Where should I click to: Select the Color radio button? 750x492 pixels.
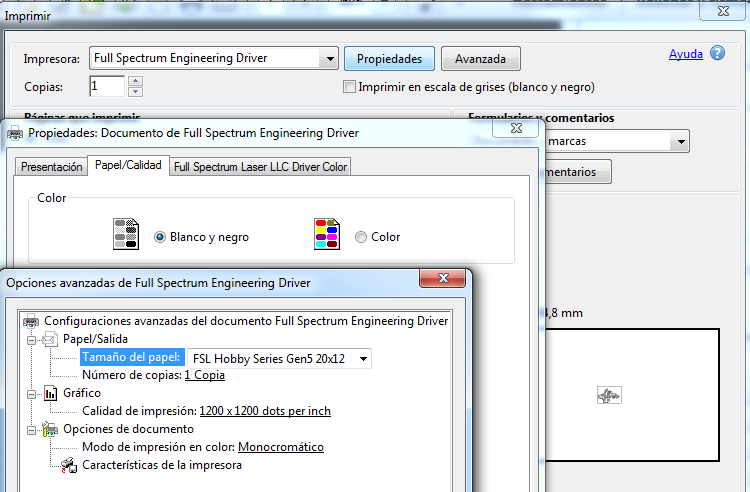(361, 237)
